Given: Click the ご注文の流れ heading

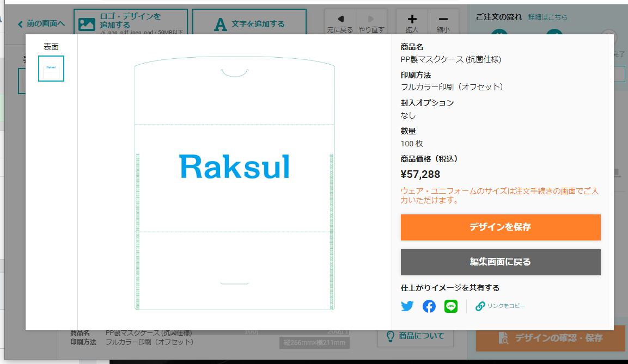Looking at the screenshot, I should [x=498, y=17].
